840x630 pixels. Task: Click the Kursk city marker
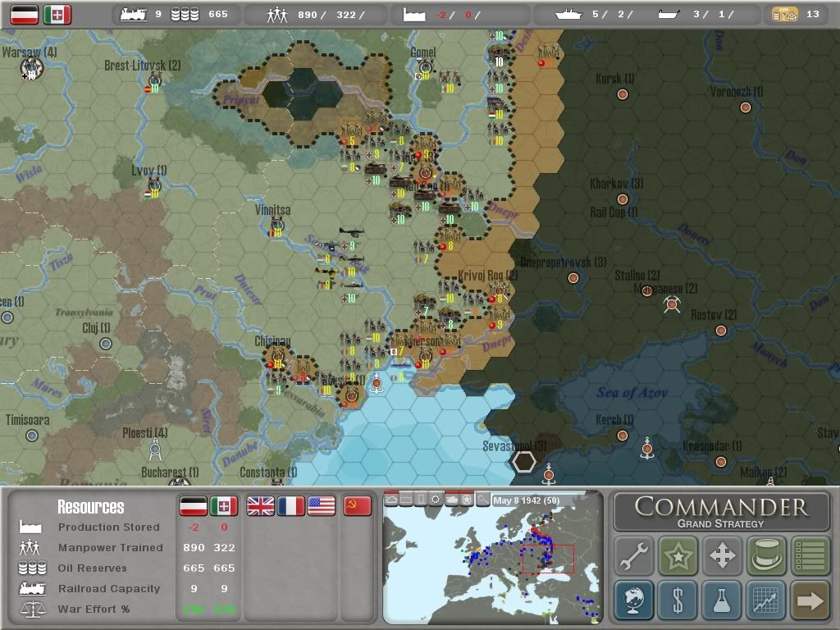click(622, 95)
